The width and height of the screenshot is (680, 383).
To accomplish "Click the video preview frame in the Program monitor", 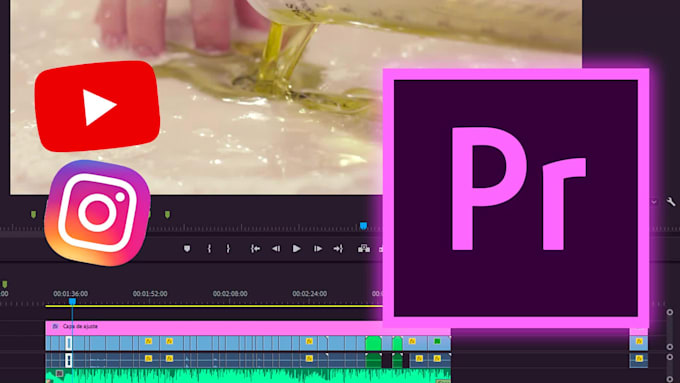I will pyautogui.click(x=296, y=97).
